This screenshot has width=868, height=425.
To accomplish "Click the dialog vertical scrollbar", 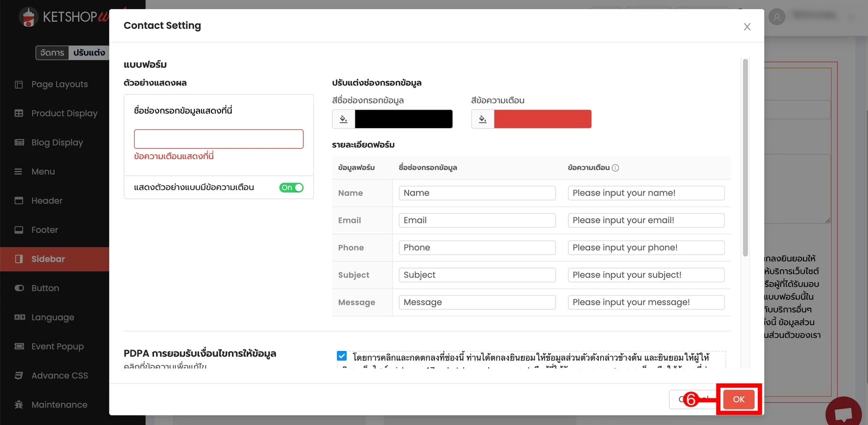I will [x=745, y=157].
